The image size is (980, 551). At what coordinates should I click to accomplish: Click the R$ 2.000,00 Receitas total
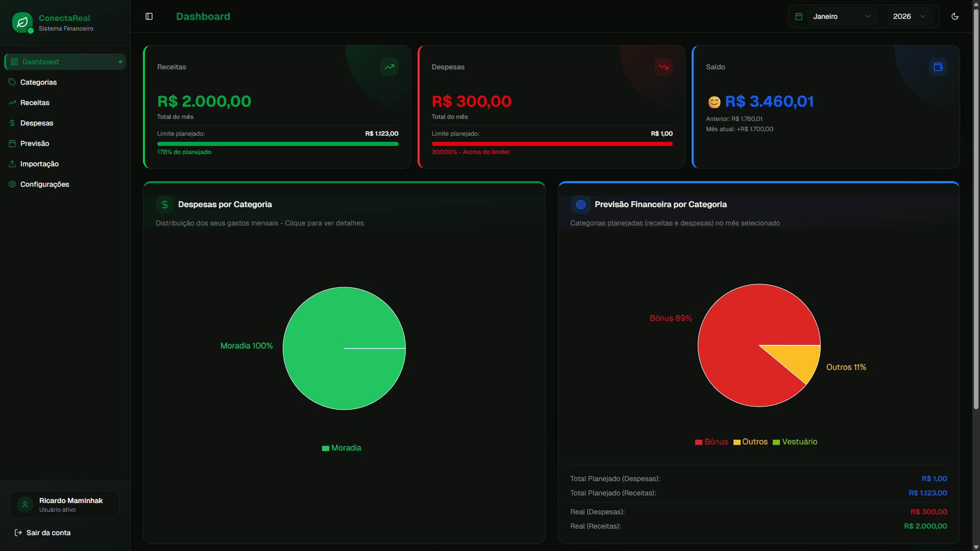[x=204, y=102]
